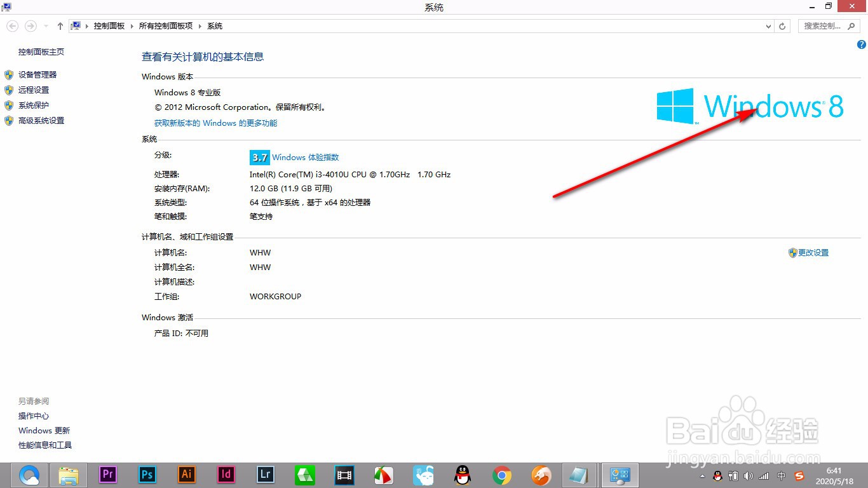Screen dimensions: 868x488
Task: Click 所有控制面板项 breadcrumb segment
Action: coord(166,26)
